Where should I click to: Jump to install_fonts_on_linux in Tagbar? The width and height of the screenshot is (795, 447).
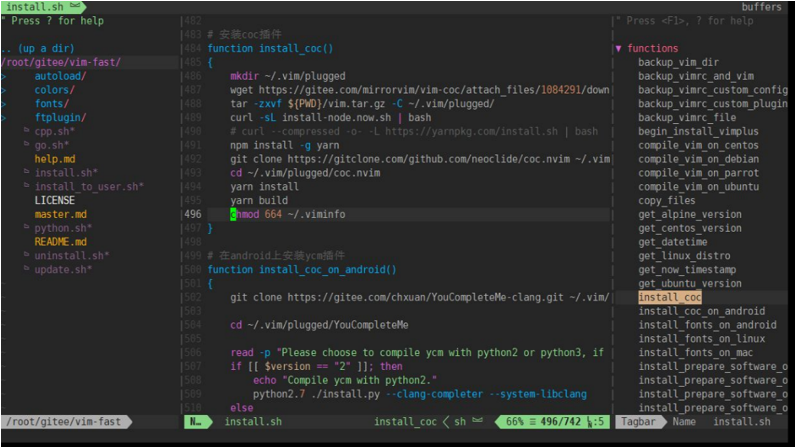701,339
